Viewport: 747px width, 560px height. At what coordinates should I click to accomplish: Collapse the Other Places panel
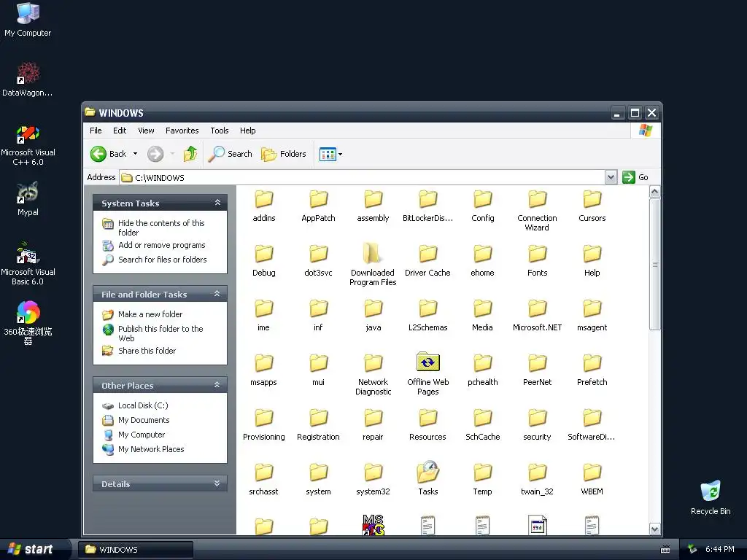(x=217, y=385)
